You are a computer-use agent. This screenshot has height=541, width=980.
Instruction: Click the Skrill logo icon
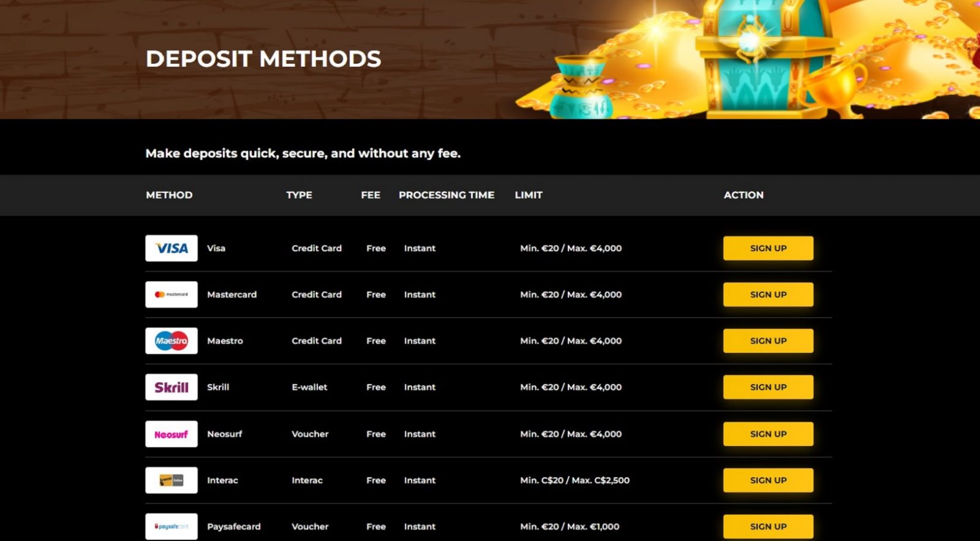171,387
